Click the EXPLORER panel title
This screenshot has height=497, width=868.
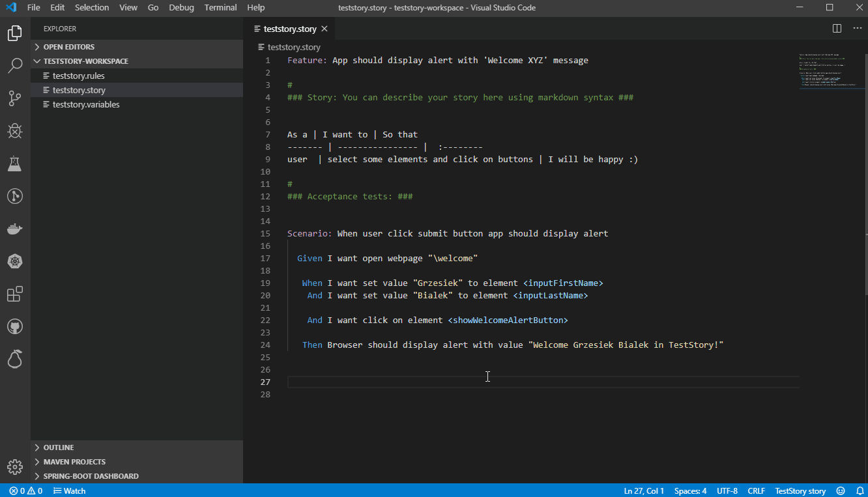[x=60, y=29]
